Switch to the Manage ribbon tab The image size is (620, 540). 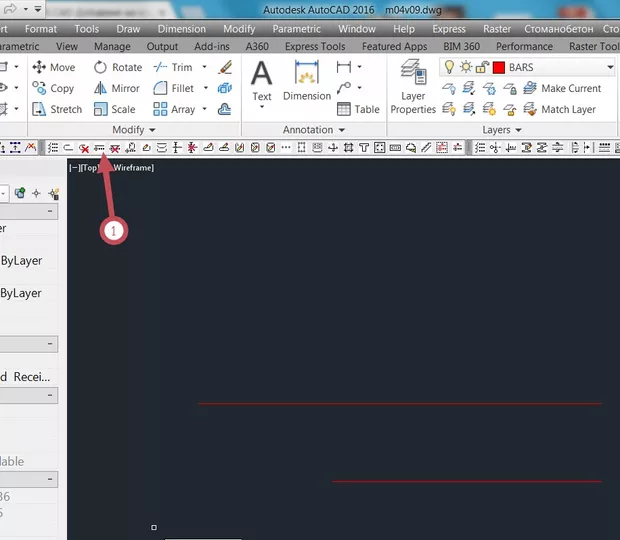coord(112,46)
